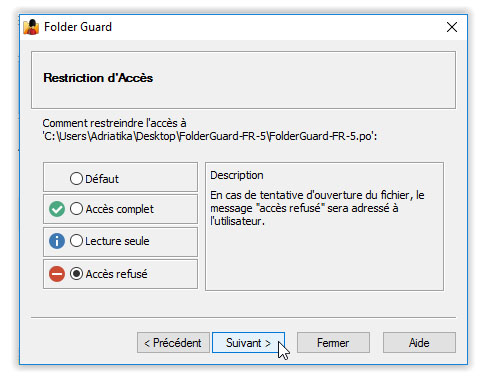
Task: Click the Fermer button
Action: [x=333, y=343]
